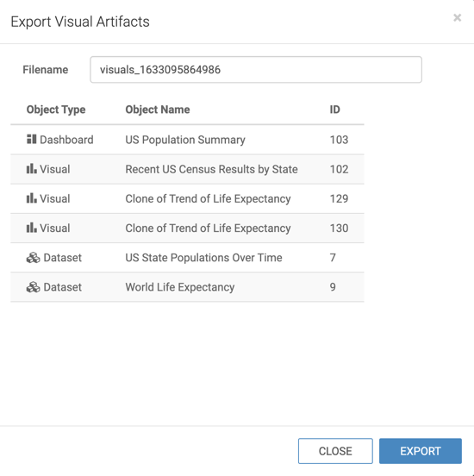Select Clone of Trend of Life Expectancy 129
Viewport: 474px width, 476px height.
click(x=208, y=198)
